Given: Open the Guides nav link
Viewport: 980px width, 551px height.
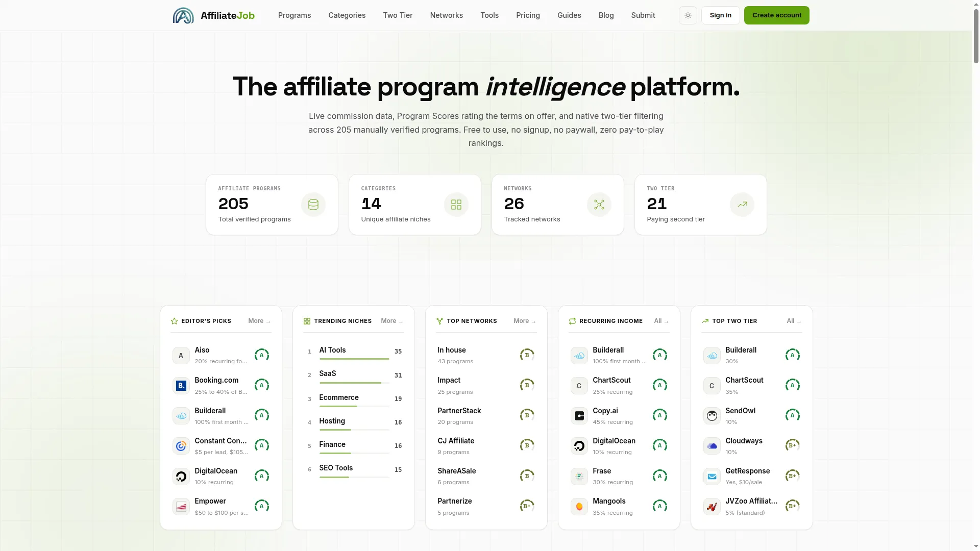Looking at the screenshot, I should (x=569, y=15).
